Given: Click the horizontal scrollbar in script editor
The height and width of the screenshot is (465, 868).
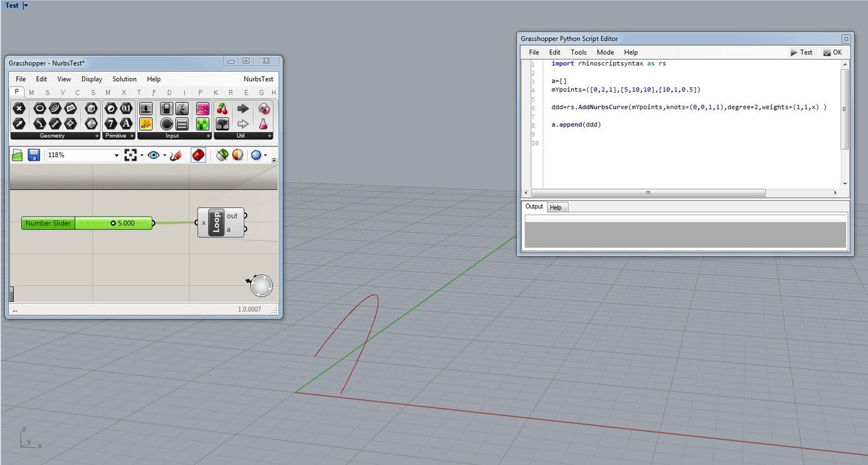Looking at the screenshot, I should point(649,192).
